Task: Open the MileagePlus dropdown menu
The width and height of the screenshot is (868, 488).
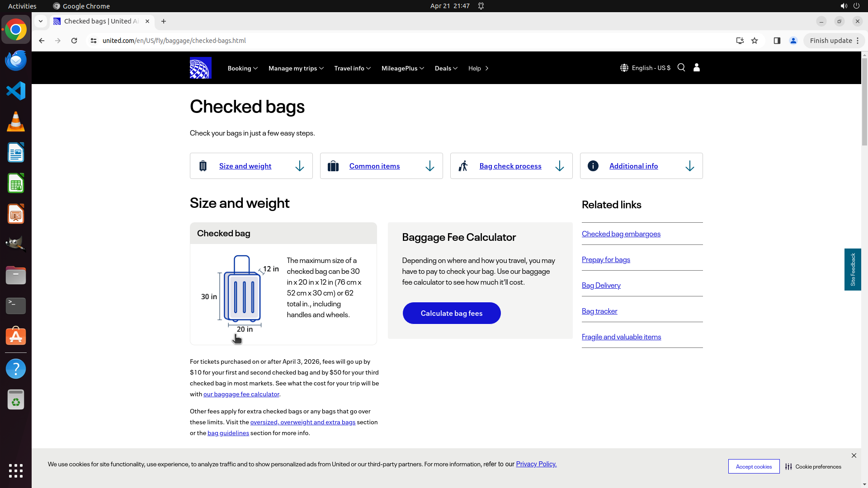Action: [402, 68]
